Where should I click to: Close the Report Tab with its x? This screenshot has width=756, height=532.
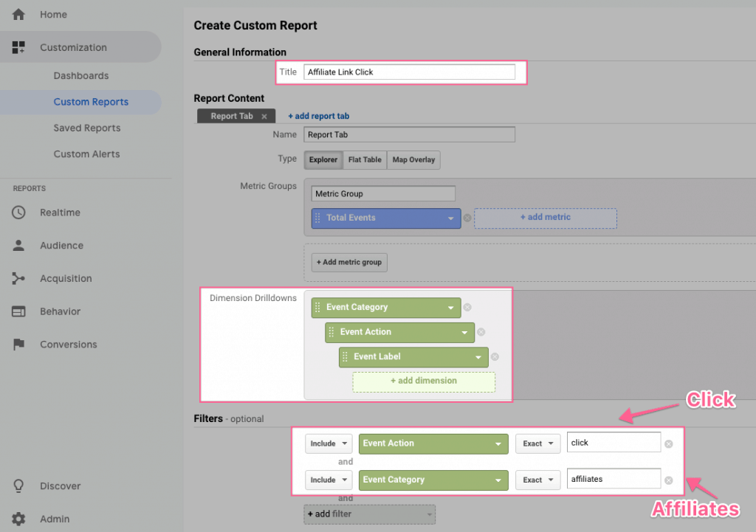click(x=264, y=116)
